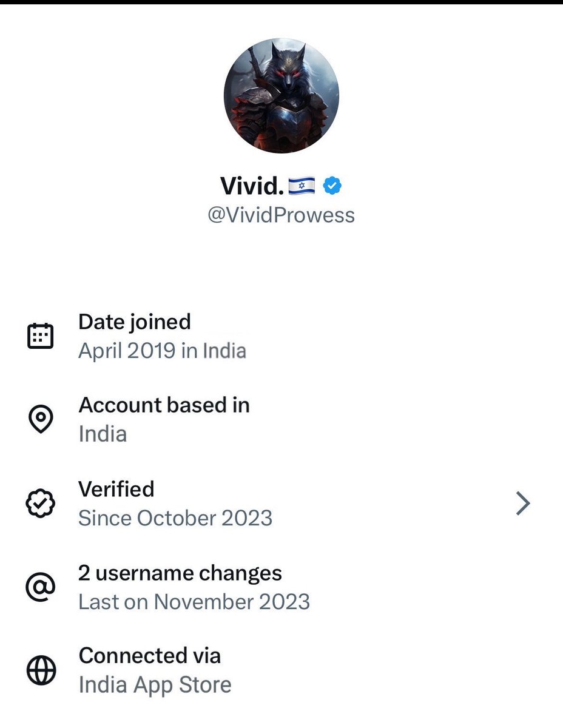Click the location pin icon
The width and height of the screenshot is (563, 728).
pyautogui.click(x=41, y=419)
